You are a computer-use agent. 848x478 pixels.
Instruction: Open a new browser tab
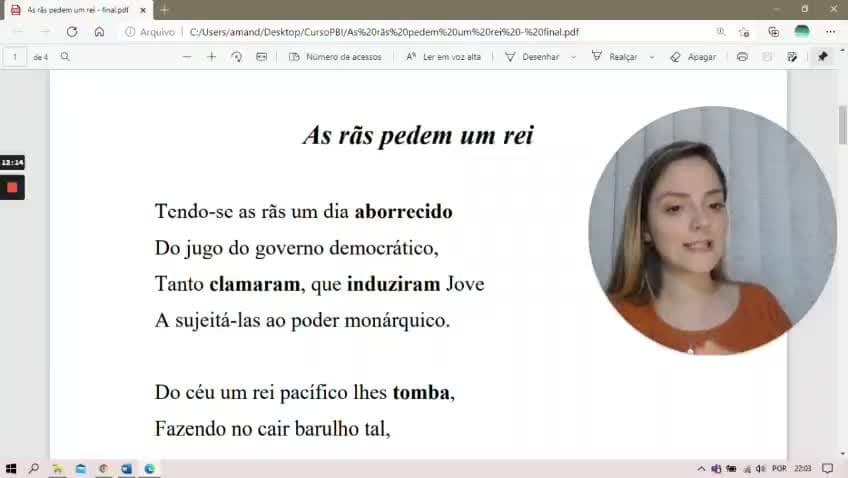(164, 10)
